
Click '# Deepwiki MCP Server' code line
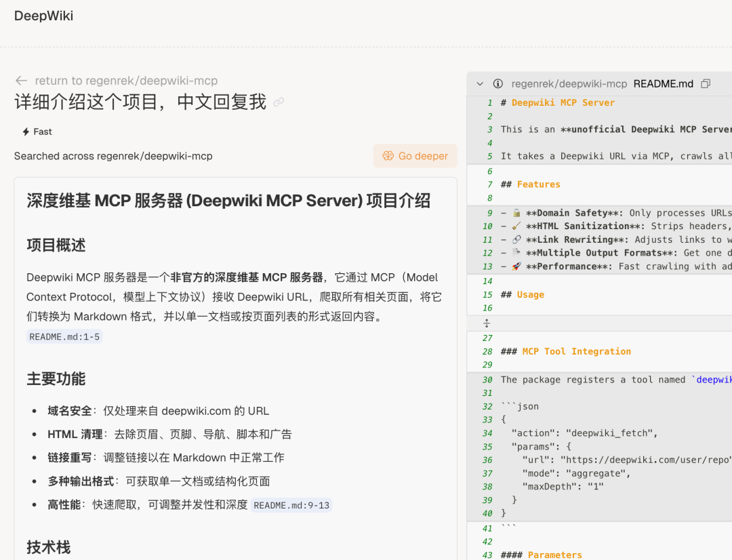pos(557,103)
